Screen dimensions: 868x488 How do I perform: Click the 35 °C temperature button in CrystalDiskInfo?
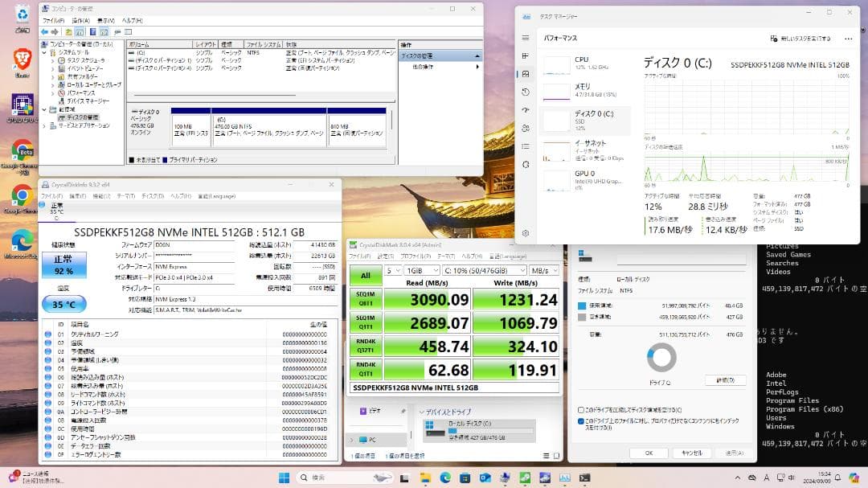pyautogui.click(x=64, y=304)
